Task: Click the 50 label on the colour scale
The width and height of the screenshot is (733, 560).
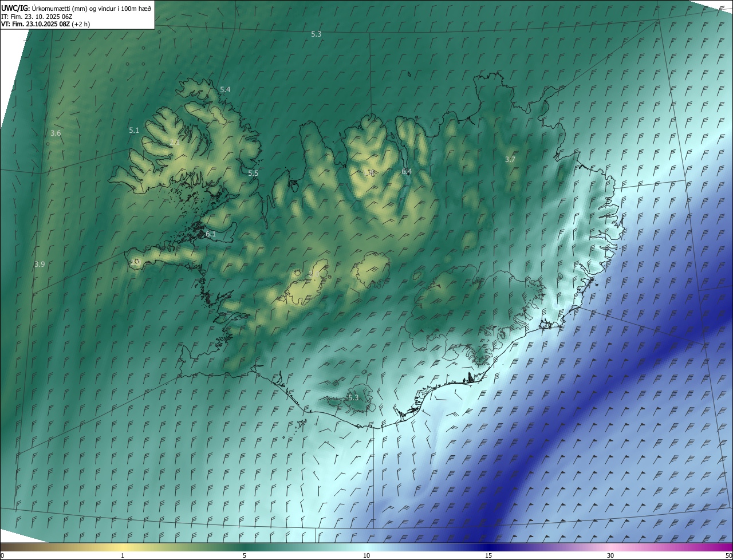Action: pyautogui.click(x=728, y=556)
